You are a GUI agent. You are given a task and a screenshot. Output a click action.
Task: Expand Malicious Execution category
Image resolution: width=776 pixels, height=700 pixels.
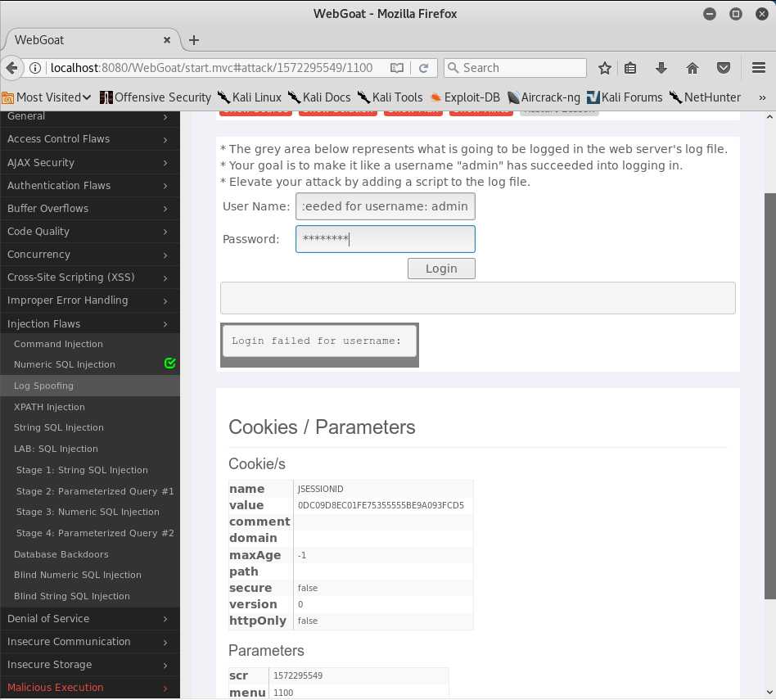click(x=89, y=688)
